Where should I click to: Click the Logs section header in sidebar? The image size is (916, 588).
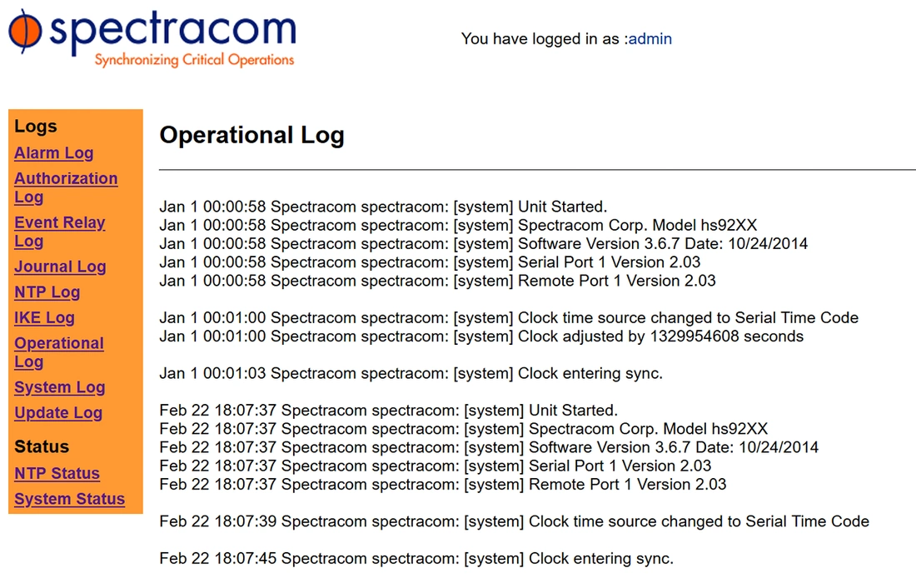pyautogui.click(x=36, y=127)
